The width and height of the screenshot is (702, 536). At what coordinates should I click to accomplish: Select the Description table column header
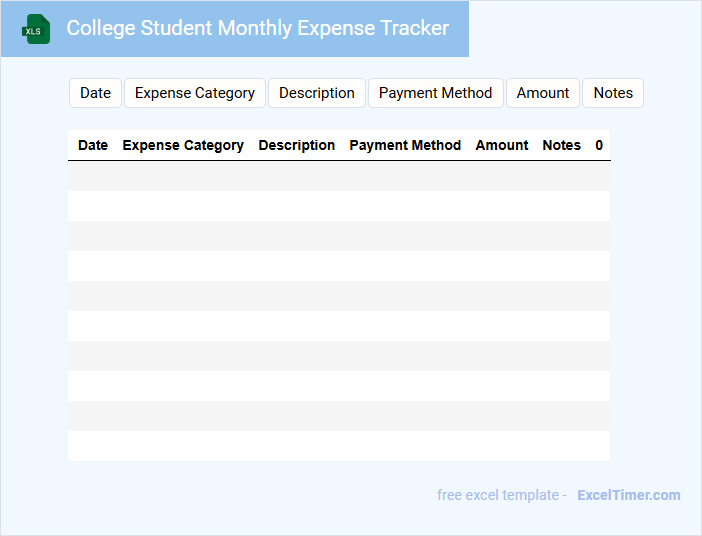click(297, 145)
